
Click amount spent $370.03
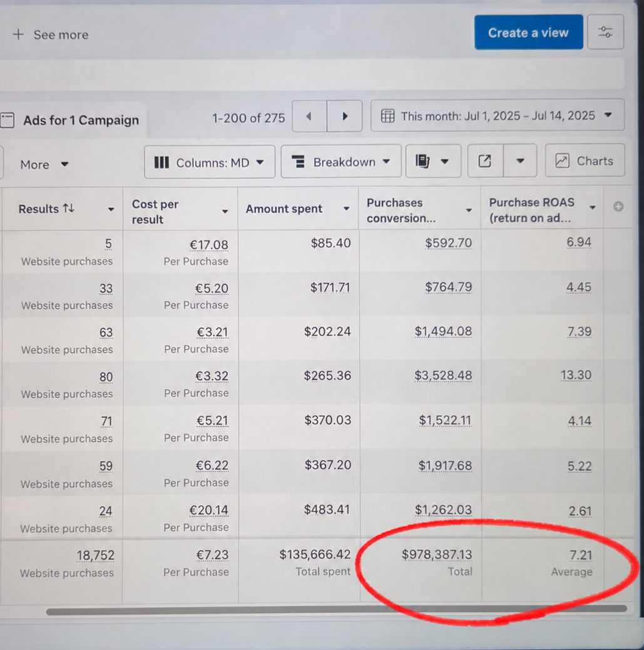pos(328,420)
